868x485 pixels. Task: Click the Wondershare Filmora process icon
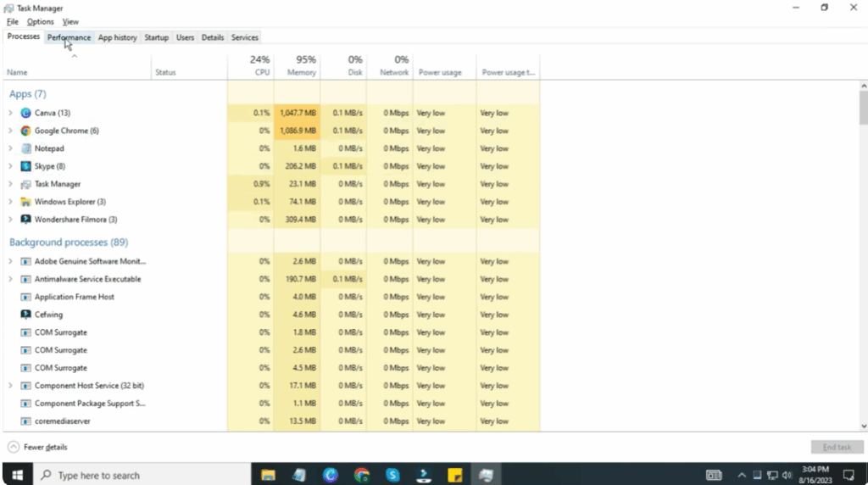(25, 220)
